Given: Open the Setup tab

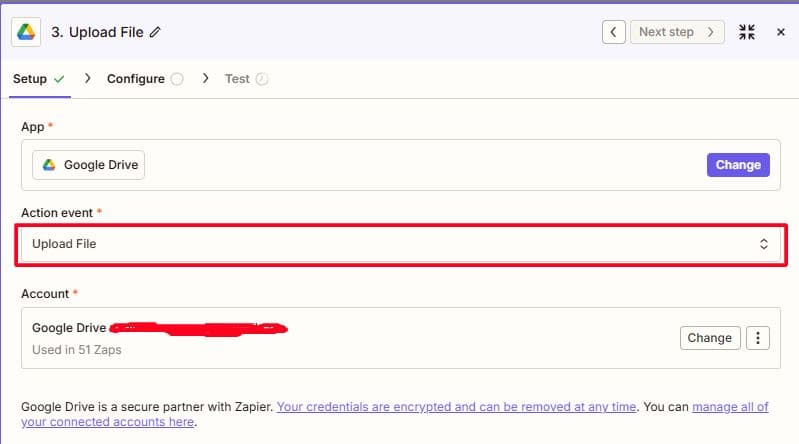Looking at the screenshot, I should (30, 79).
